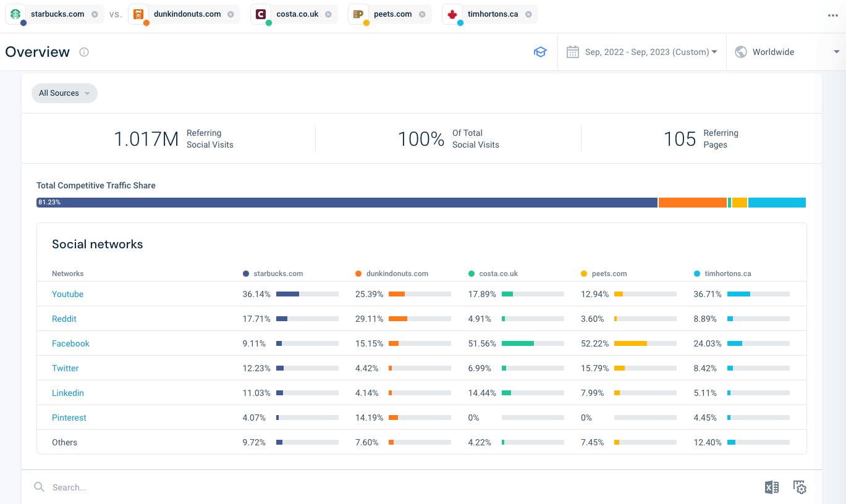Click Twitter 15.79% peets value

click(x=594, y=368)
